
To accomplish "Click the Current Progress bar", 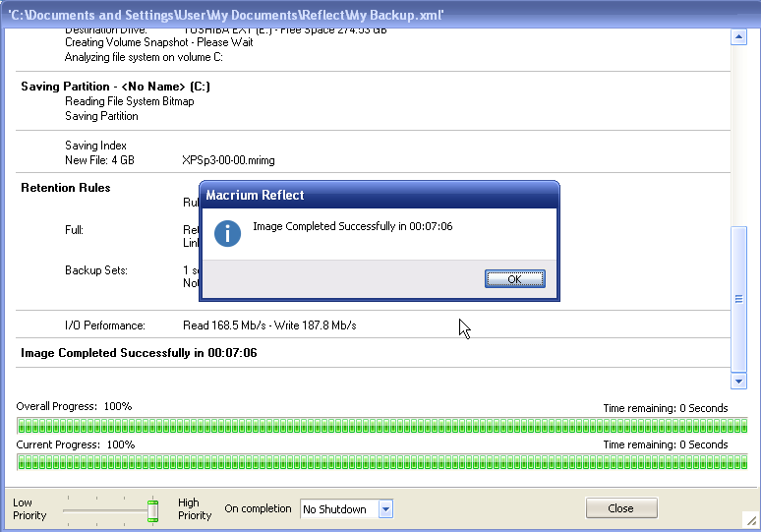I will tap(381, 462).
